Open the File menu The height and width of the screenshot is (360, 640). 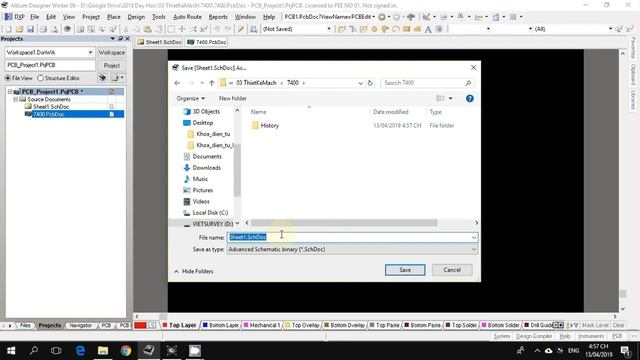pyautogui.click(x=35, y=17)
